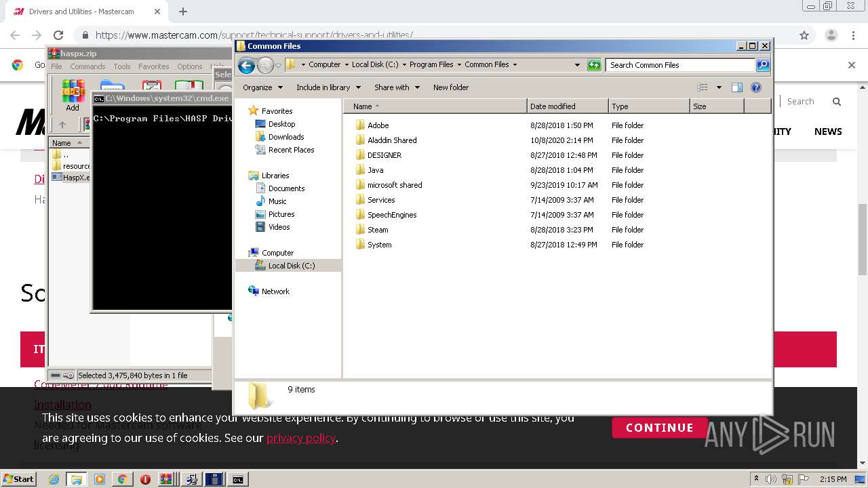Select the Java folder
The width and height of the screenshot is (868, 488).
[x=375, y=170]
